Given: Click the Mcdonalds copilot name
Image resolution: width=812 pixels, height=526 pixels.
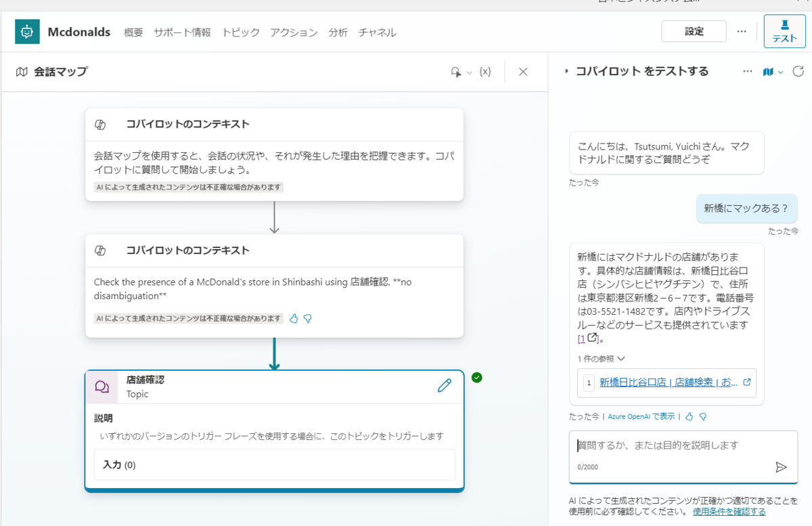Looking at the screenshot, I should pyautogui.click(x=79, y=32).
